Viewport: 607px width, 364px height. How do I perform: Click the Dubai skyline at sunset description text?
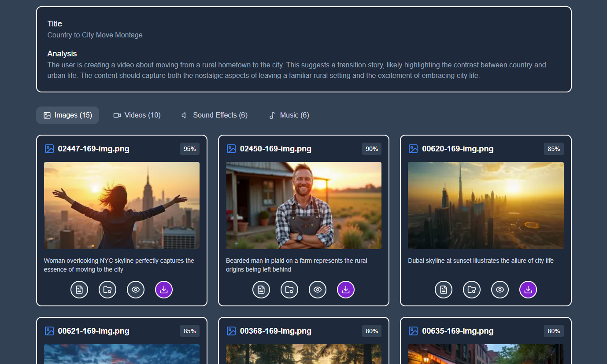(x=481, y=261)
